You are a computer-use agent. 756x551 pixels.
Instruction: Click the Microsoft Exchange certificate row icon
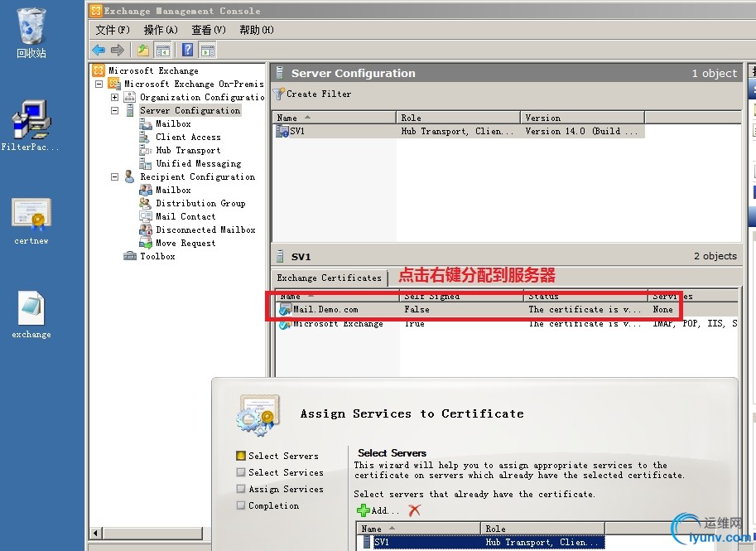tap(285, 325)
